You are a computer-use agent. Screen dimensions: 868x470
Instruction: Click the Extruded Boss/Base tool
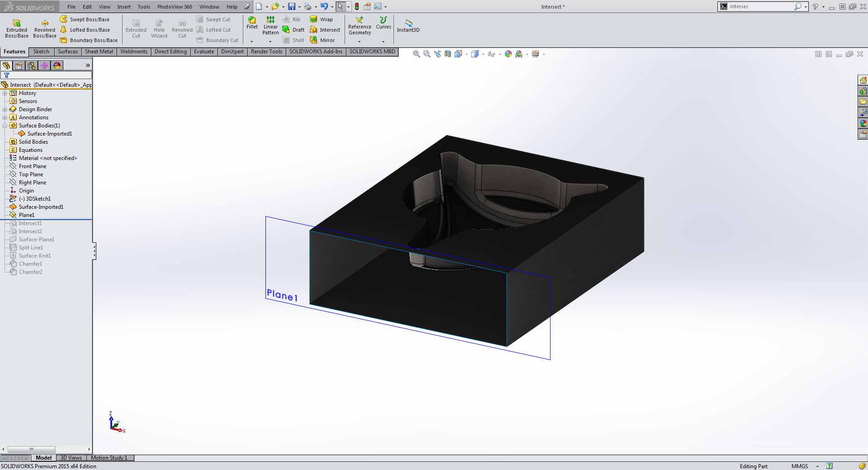[17, 28]
